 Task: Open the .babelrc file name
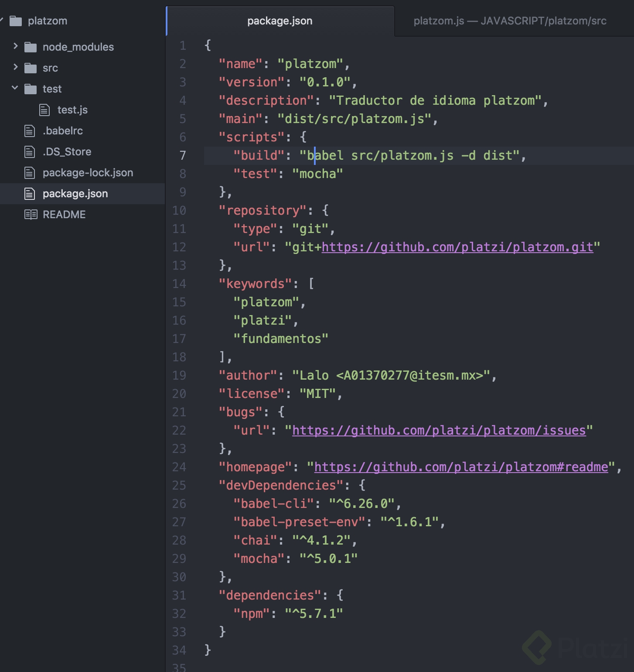coord(63,131)
